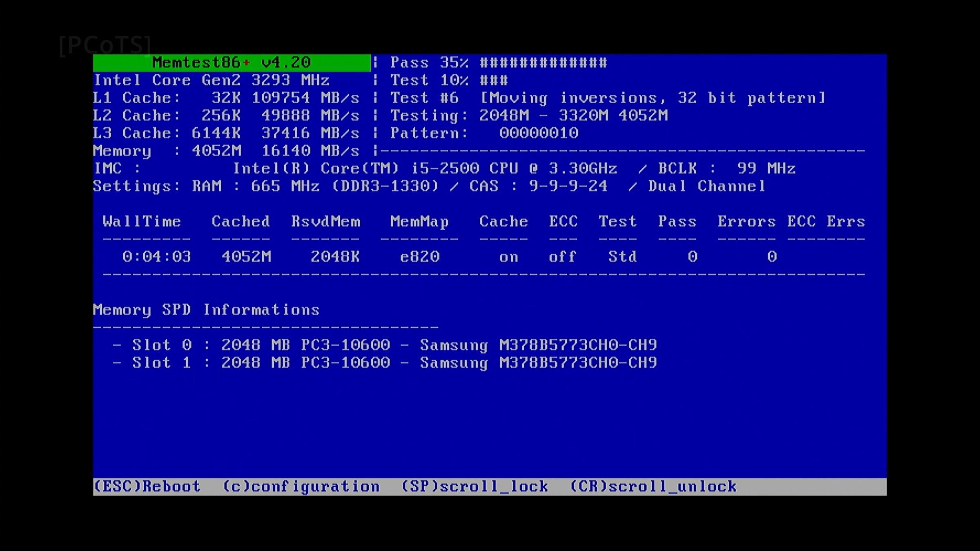Image resolution: width=980 pixels, height=551 pixels.
Task: Click the RsvdMem column header
Action: [326, 221]
